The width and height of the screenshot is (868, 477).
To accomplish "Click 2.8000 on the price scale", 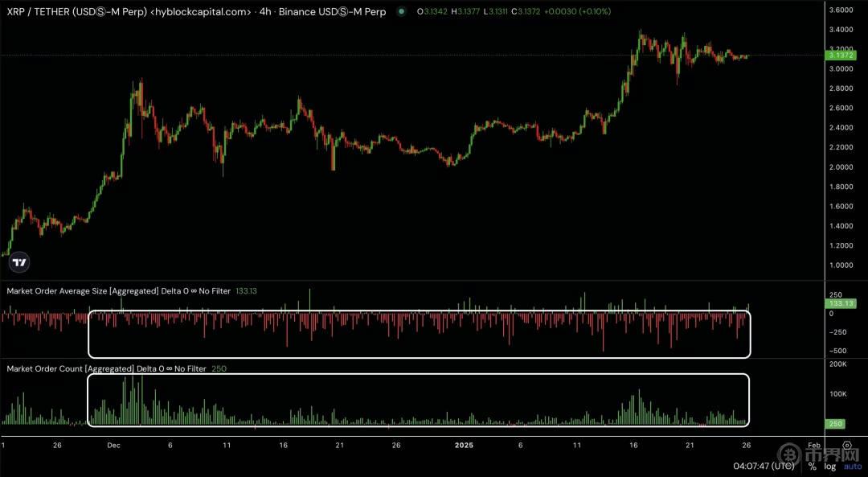I will pos(841,88).
